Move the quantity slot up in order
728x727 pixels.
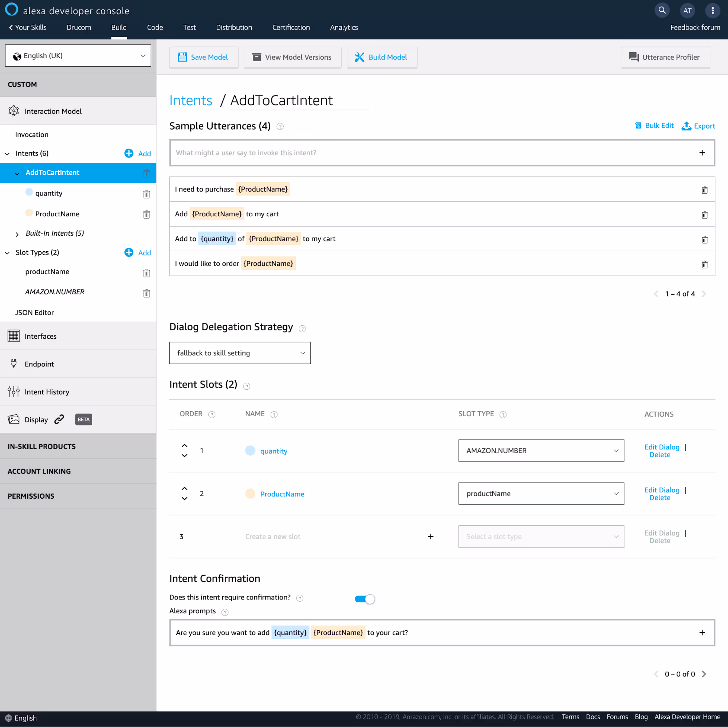[184, 446]
